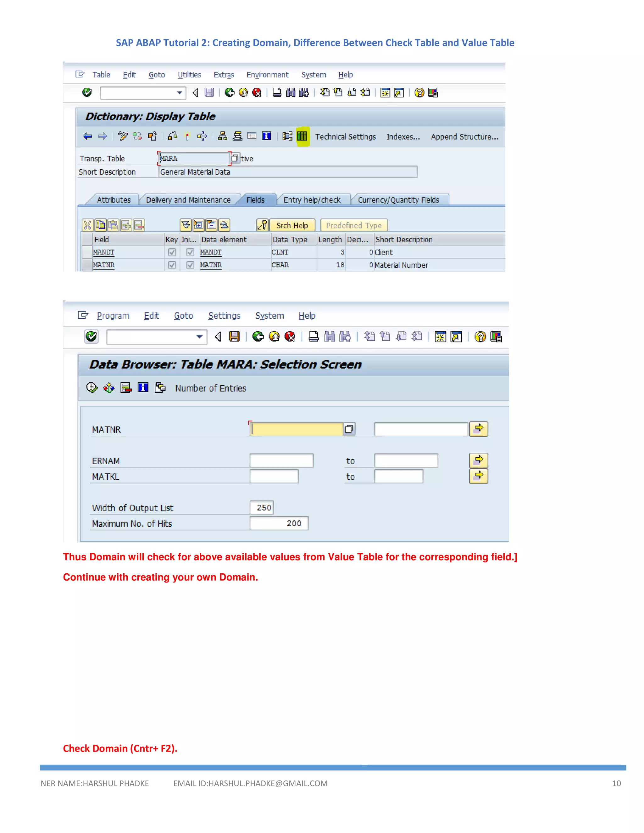Viewport: 644px width, 833px height.
Task: Click Maximum No. of Hits field
Action: point(279,523)
